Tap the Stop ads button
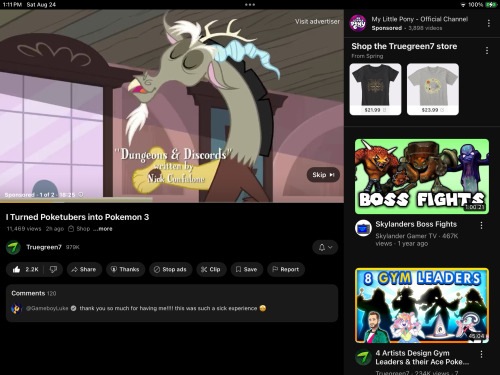The image size is (500, 375). pyautogui.click(x=170, y=269)
